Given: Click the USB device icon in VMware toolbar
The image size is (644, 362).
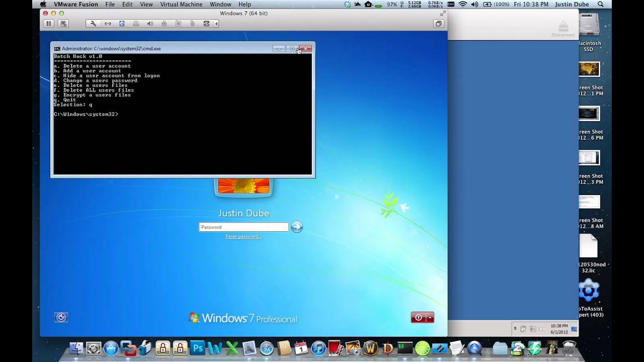Looking at the screenshot, I should (x=164, y=24).
